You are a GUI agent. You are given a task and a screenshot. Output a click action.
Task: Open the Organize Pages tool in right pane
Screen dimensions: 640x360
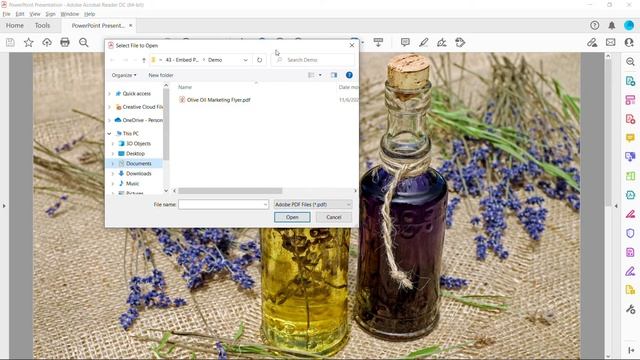pyautogui.click(x=630, y=100)
